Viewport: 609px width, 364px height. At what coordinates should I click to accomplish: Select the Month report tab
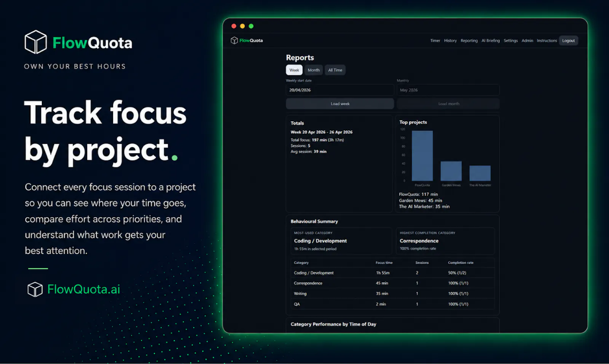click(314, 70)
